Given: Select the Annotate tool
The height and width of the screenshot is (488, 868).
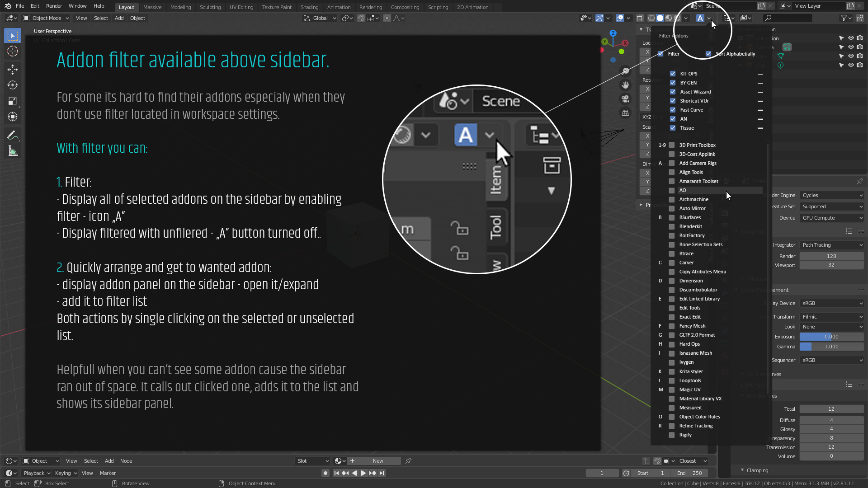Looking at the screenshot, I should [x=13, y=135].
